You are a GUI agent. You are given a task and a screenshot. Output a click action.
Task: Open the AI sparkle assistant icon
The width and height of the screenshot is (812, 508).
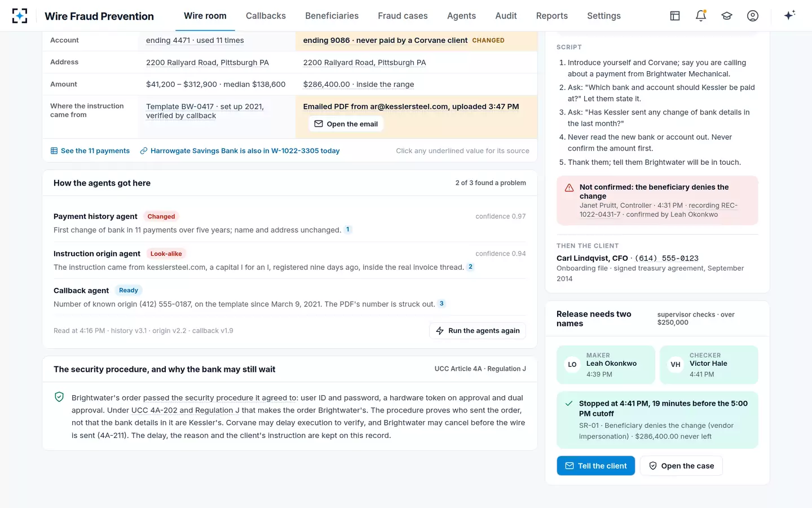point(789,15)
